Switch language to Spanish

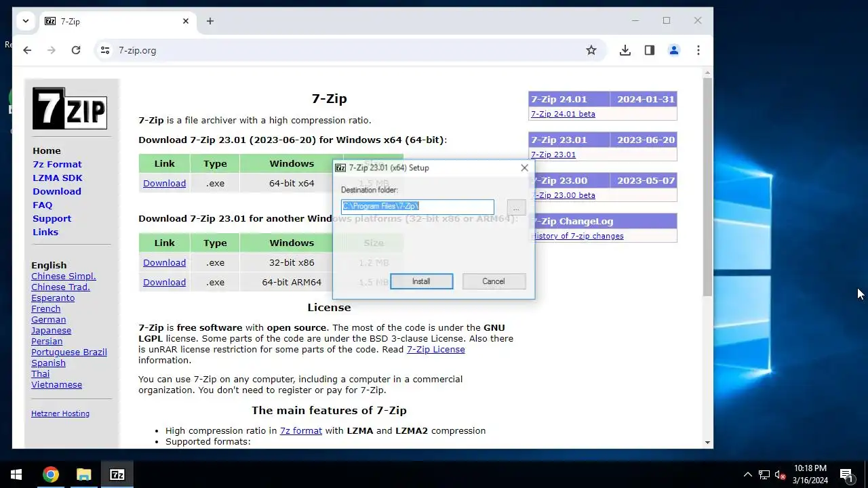tap(48, 363)
